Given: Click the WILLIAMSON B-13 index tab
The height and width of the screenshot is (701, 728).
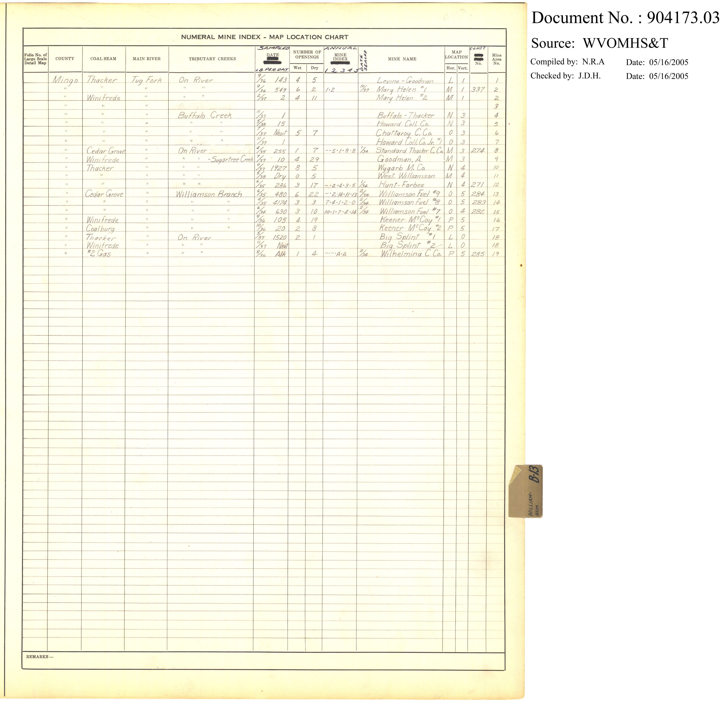Looking at the screenshot, I should [x=526, y=491].
